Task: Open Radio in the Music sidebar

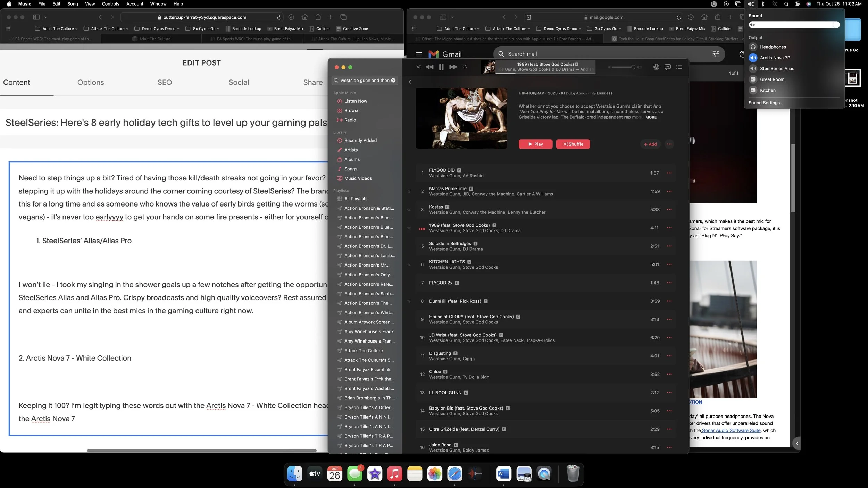Action: tap(350, 120)
